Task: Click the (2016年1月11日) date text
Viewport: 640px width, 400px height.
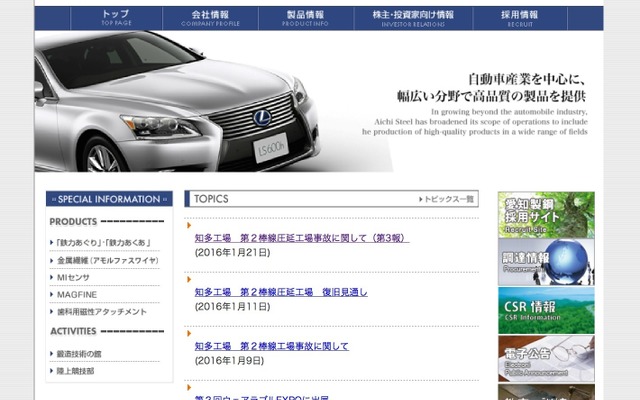Action: [232, 307]
